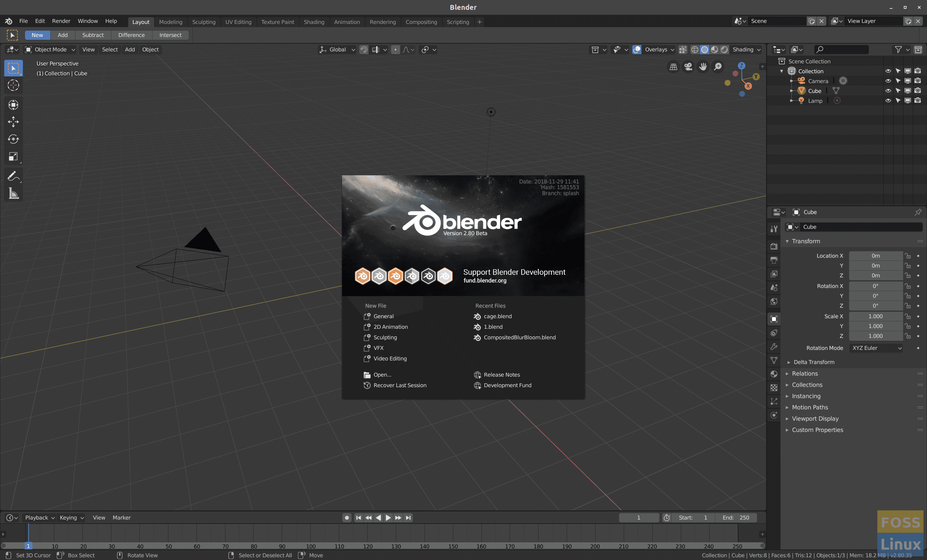The image size is (927, 560).
Task: Click the zoom magnifier icon in viewport
Action: pyautogui.click(x=718, y=67)
